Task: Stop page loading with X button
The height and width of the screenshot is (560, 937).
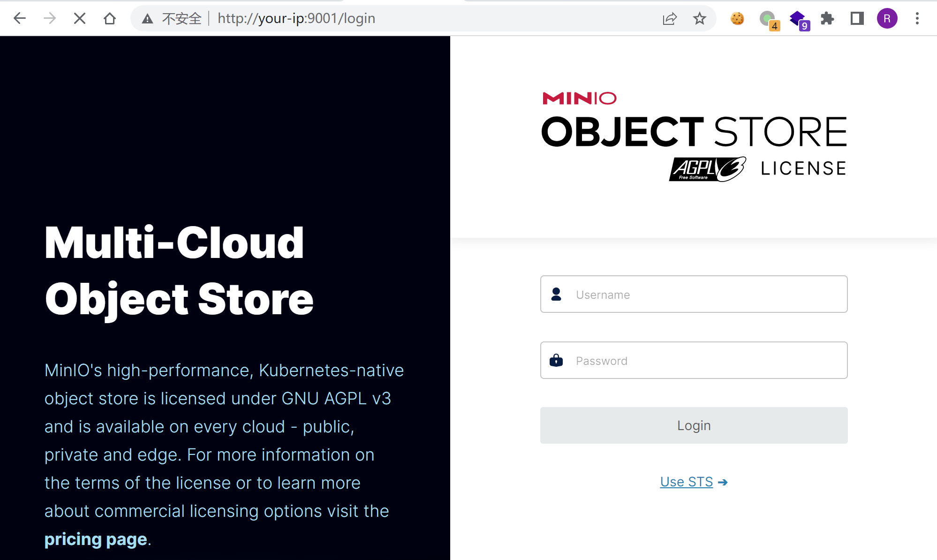Action: tap(80, 18)
